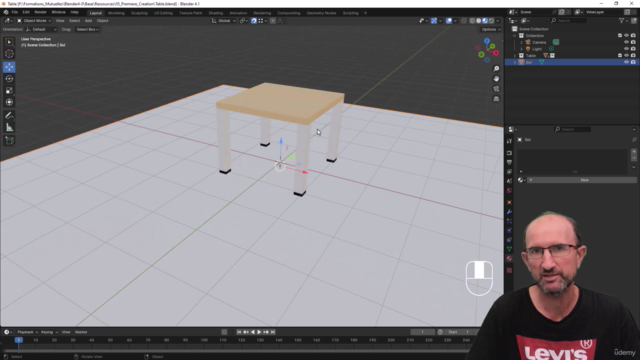Viewport: 640px width, 360px height.
Task: Open the Tool properties tab
Action: point(509,141)
